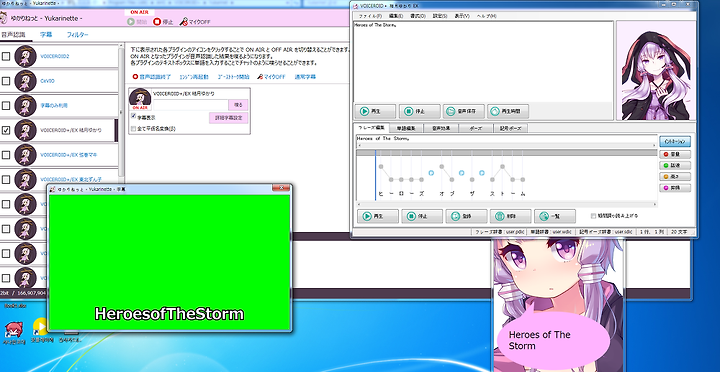Select the magenta 抑揚 intonation mode button
720x372 pixels.
coord(675,188)
